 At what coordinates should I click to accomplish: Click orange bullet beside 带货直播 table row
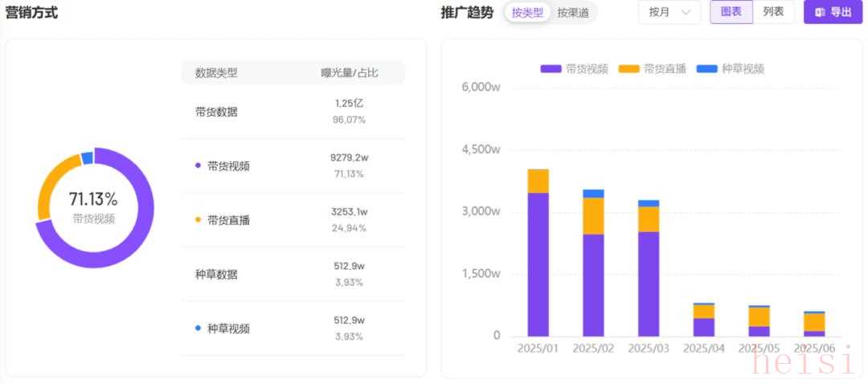click(198, 219)
